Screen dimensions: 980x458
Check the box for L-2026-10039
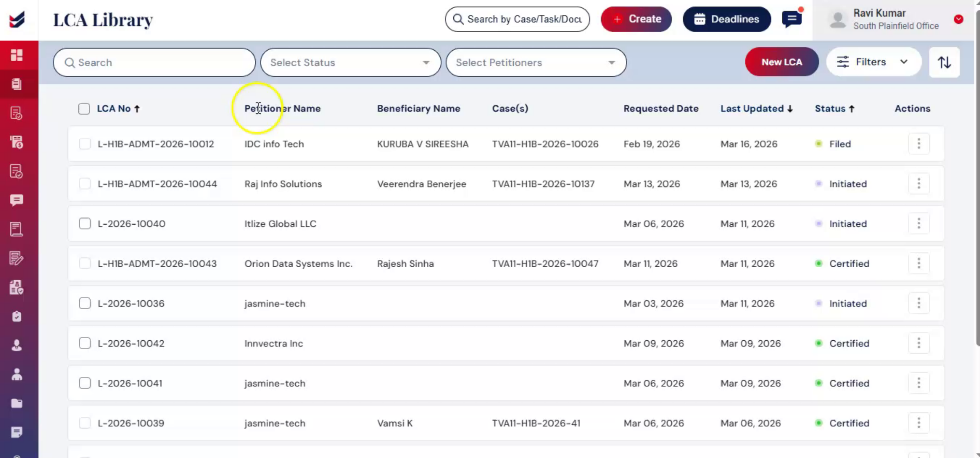click(85, 423)
